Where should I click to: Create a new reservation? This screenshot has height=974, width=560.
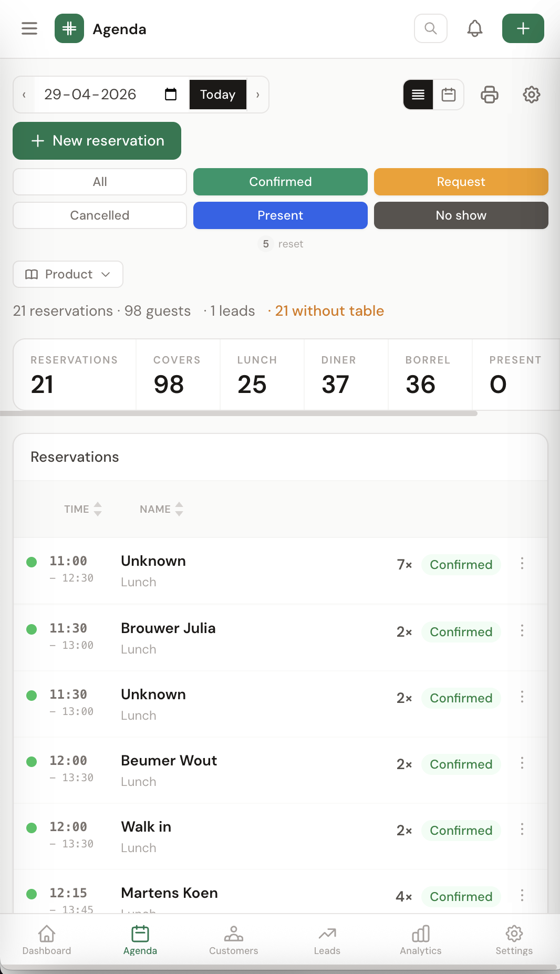click(x=97, y=141)
